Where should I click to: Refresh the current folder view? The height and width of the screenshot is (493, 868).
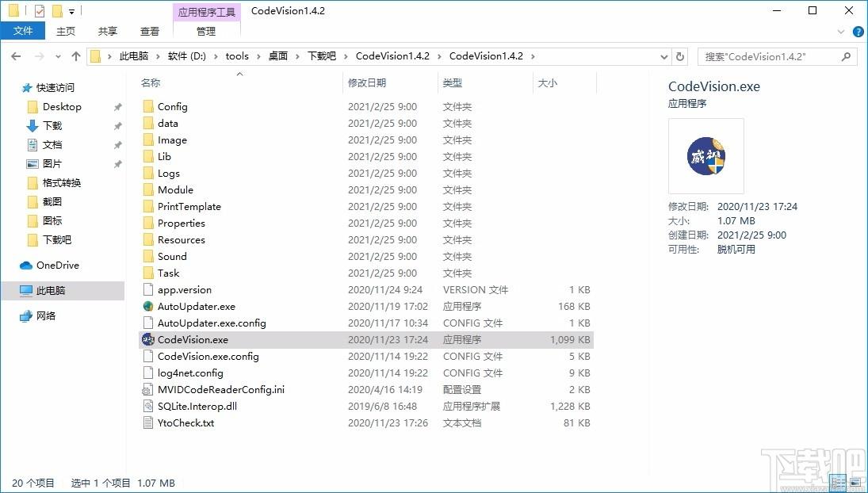(680, 56)
